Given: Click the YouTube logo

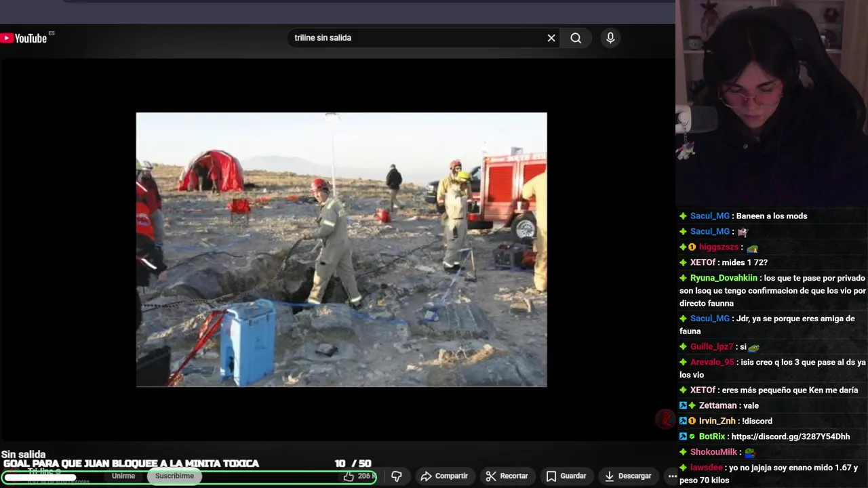Looking at the screenshot, I should click(24, 38).
